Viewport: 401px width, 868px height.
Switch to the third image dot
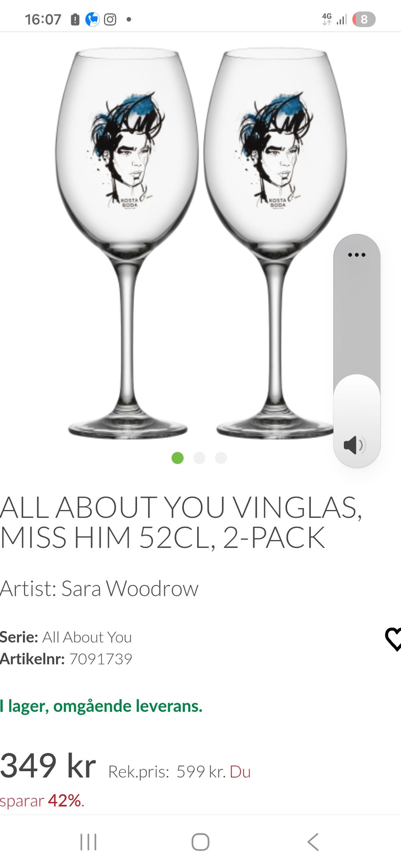click(221, 458)
